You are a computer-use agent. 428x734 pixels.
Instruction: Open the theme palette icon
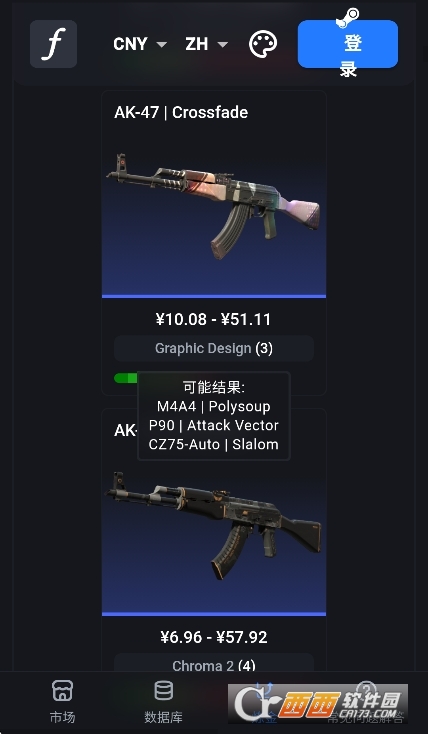pyautogui.click(x=263, y=44)
